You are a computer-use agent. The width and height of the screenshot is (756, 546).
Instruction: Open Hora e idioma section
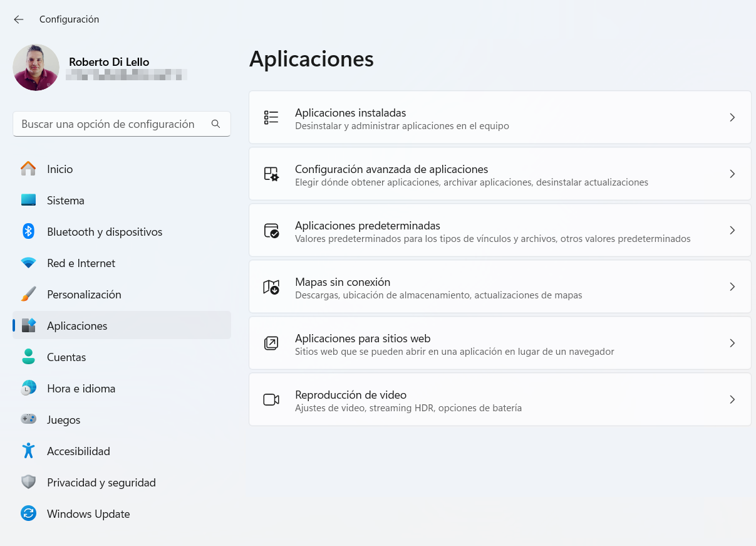pos(81,389)
